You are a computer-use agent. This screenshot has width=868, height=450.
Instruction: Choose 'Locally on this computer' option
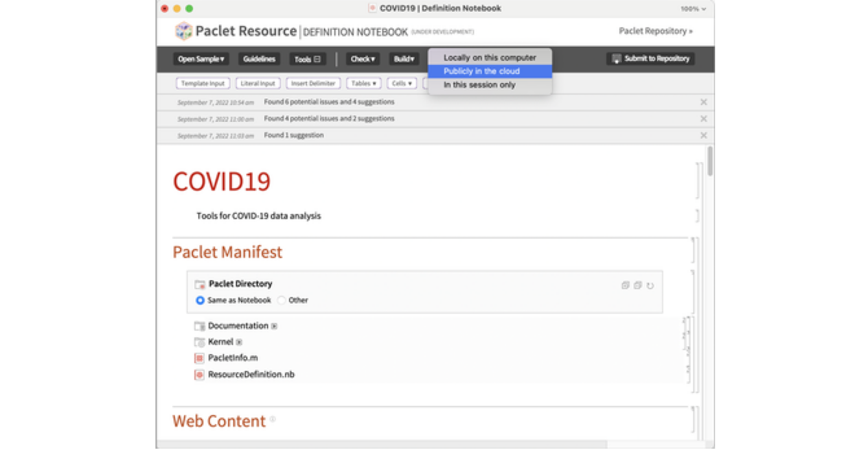point(490,58)
